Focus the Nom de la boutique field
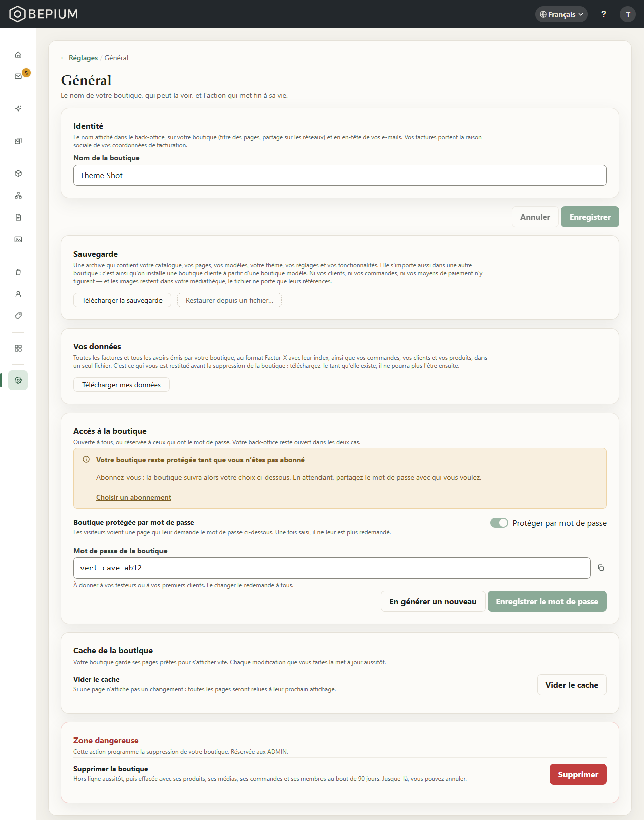The width and height of the screenshot is (644, 820). click(340, 175)
